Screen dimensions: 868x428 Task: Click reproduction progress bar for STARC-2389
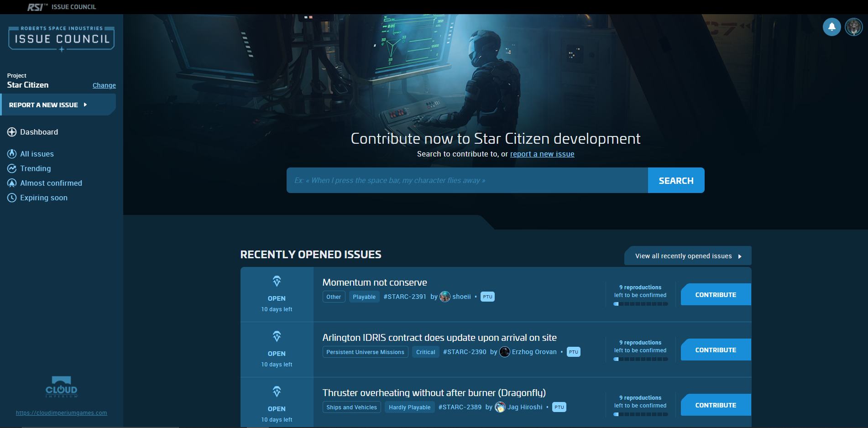coord(641,414)
